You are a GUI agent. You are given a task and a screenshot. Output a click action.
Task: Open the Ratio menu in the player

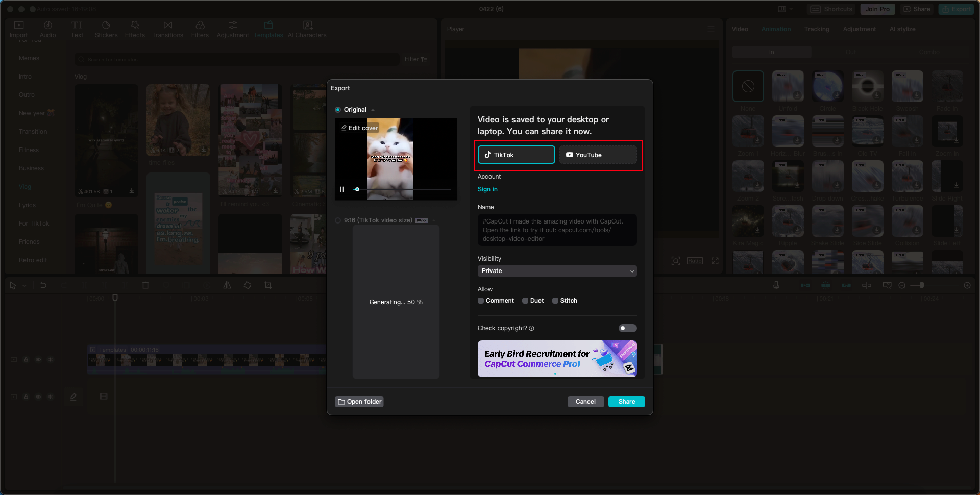(x=695, y=261)
